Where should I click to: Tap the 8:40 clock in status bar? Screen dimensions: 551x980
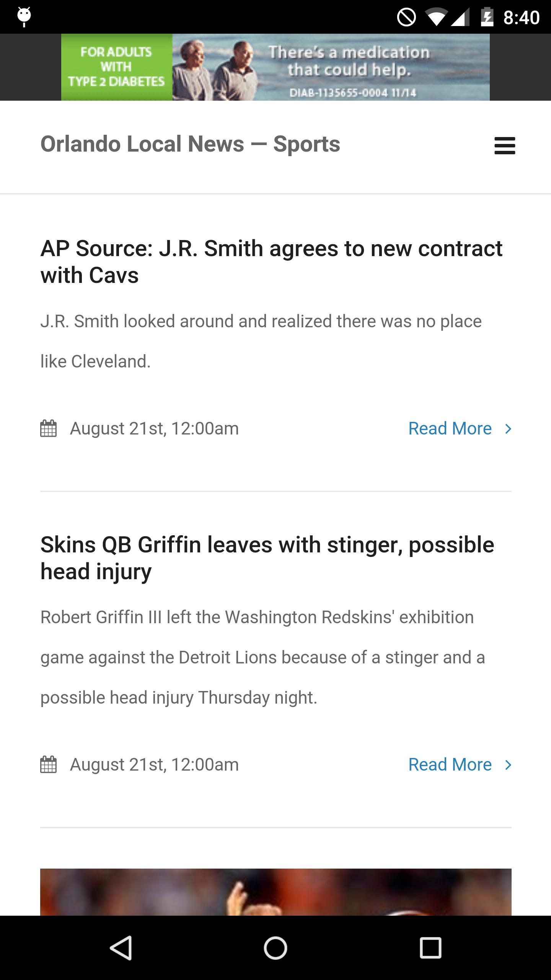[x=521, y=18]
